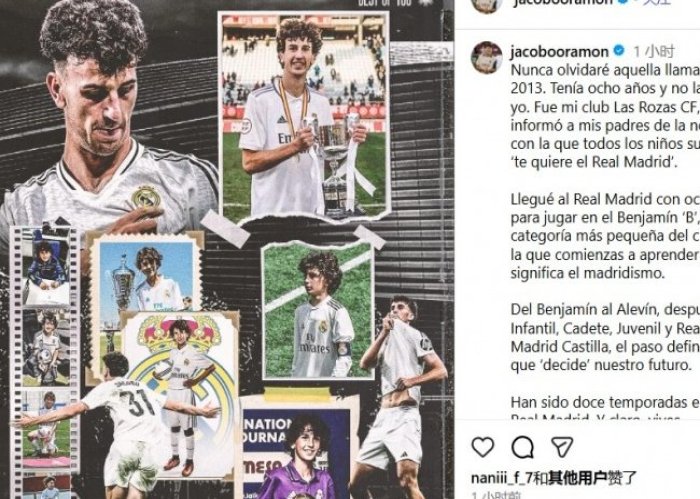The image size is (700, 499).
Task: Click the kid on grass photo with armband
Action: 318,311
